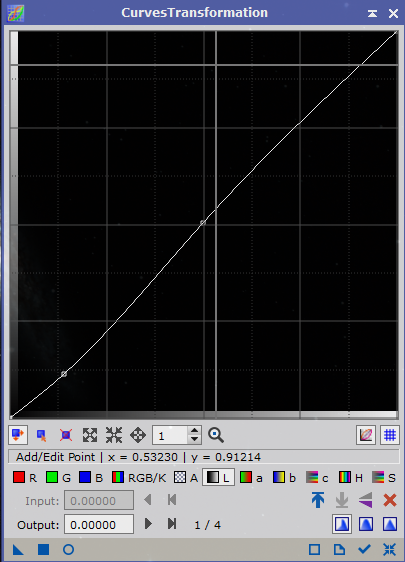The image size is (405, 562).
Task: Click the Output value field
Action: click(99, 525)
